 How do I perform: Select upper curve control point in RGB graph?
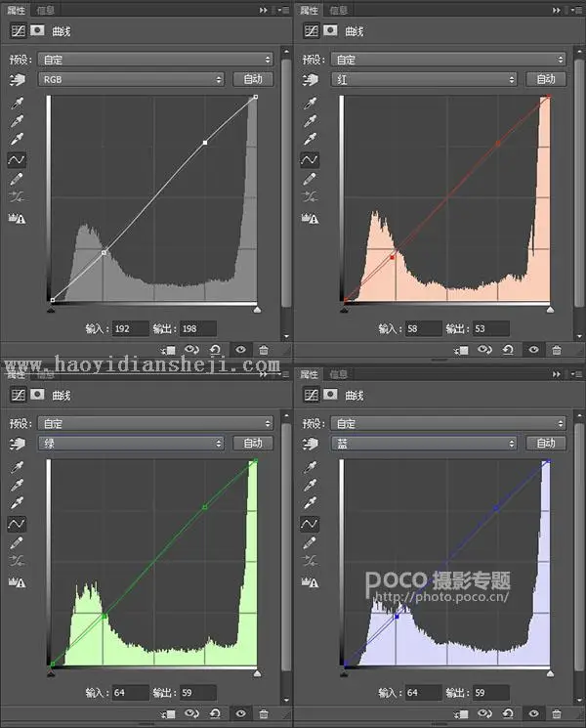coord(205,143)
